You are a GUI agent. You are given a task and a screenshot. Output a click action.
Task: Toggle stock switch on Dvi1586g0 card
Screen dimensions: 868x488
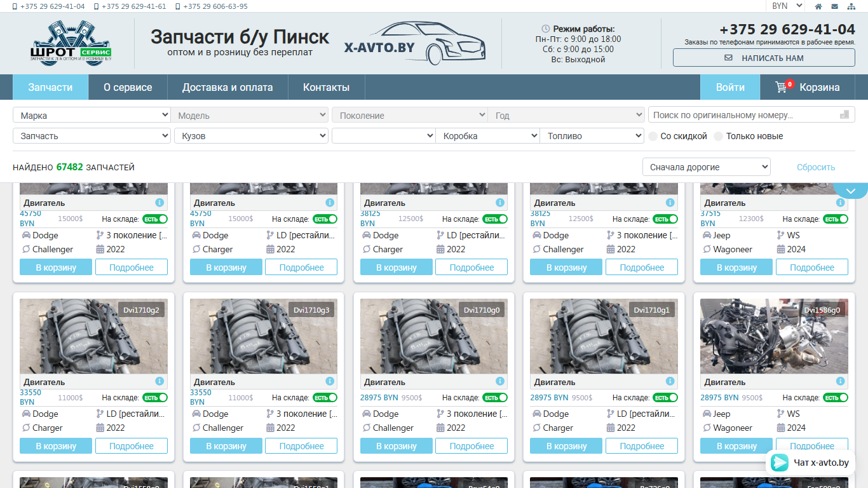[x=836, y=398]
